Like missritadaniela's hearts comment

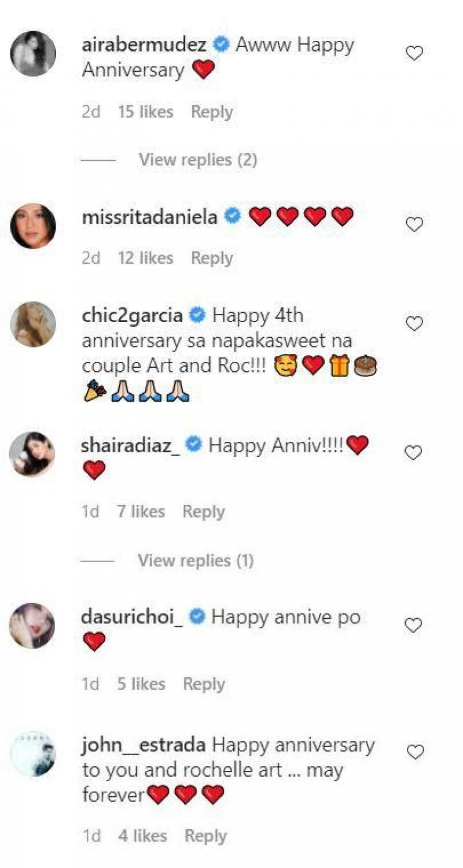coord(414,224)
